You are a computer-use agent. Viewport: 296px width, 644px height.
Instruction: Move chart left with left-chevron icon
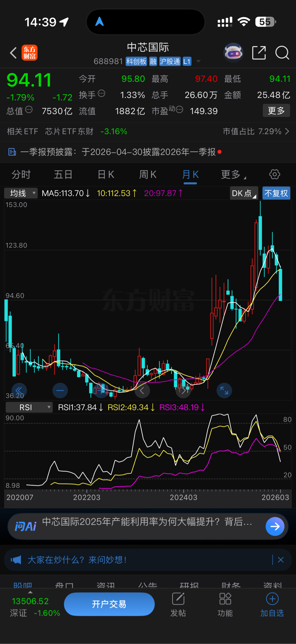(142, 390)
